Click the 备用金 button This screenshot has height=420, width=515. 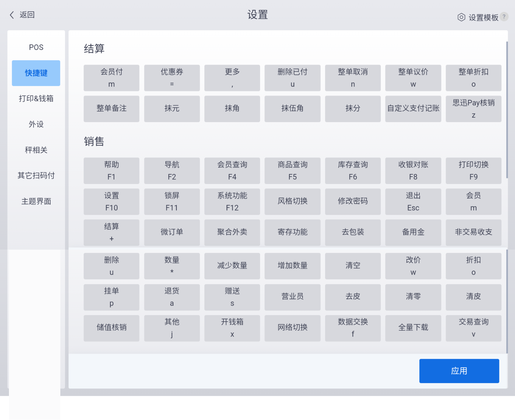click(x=413, y=233)
